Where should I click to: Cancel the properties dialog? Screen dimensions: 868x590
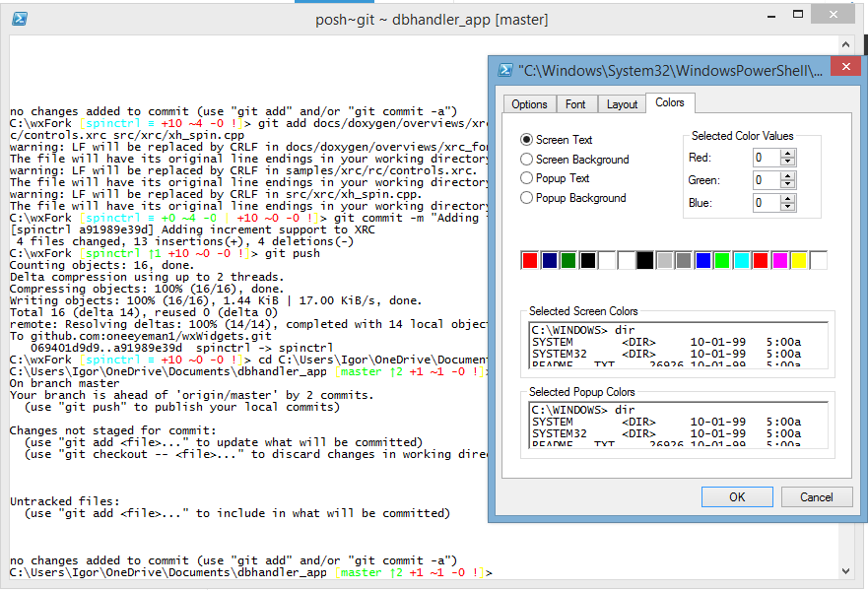click(x=816, y=497)
